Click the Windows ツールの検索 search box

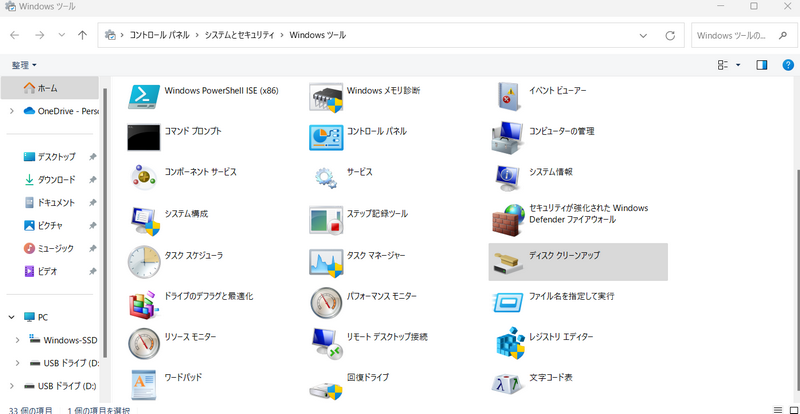coord(742,36)
